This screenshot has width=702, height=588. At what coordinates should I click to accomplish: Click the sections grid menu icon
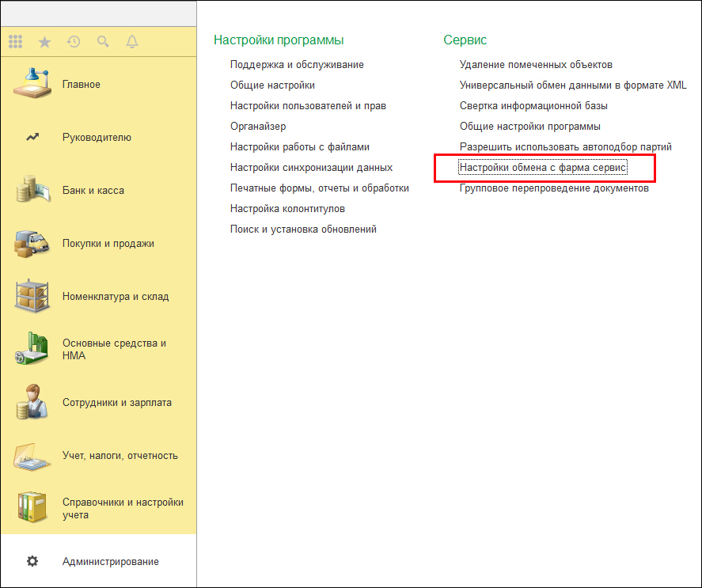pyautogui.click(x=15, y=42)
